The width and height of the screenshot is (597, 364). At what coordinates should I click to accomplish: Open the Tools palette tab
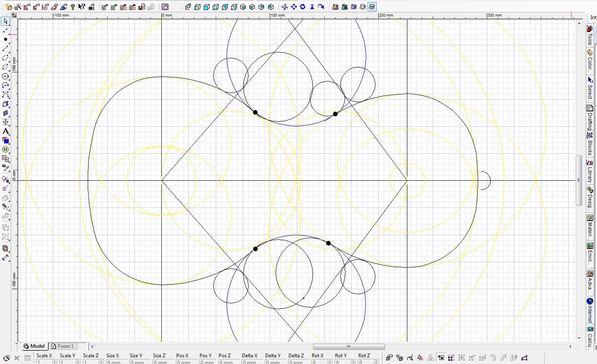click(x=590, y=35)
